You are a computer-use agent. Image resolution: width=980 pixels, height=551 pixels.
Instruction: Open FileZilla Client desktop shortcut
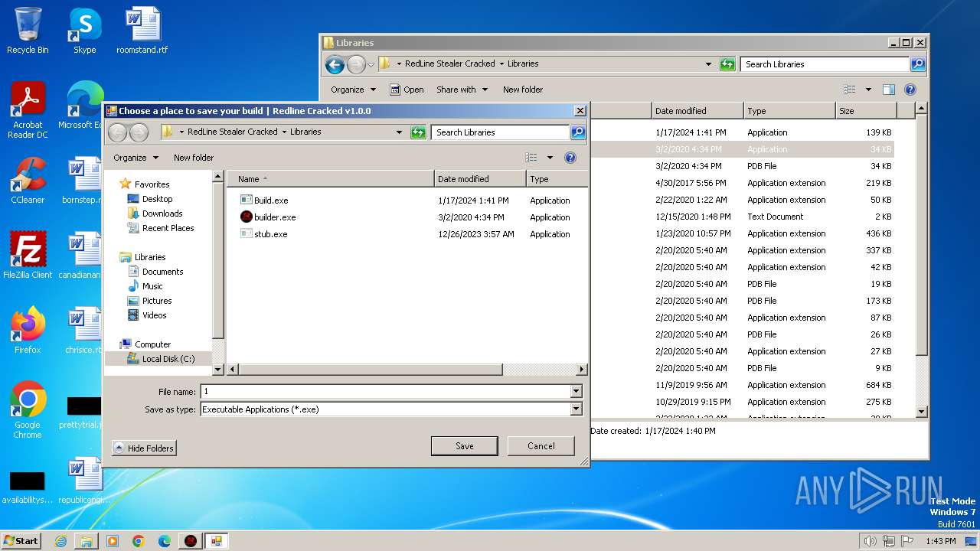(28, 255)
